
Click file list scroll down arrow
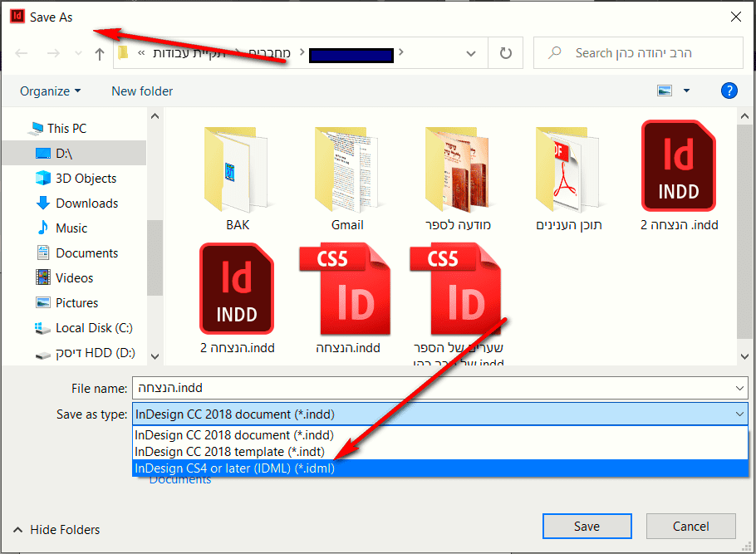click(x=744, y=356)
